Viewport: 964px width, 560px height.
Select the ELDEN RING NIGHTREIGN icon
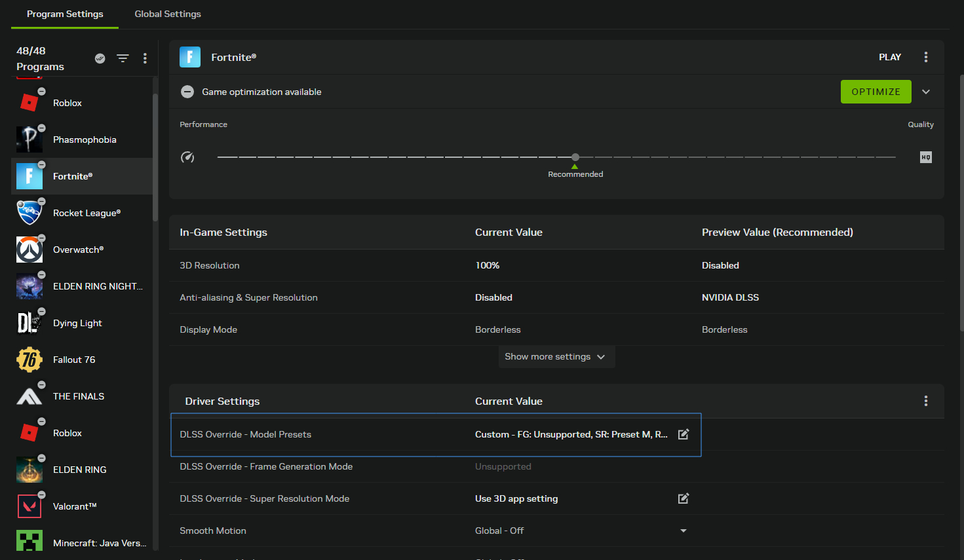click(29, 286)
